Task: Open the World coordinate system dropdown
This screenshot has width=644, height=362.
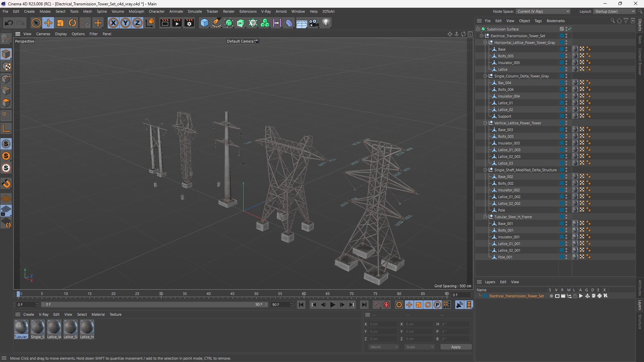Action: (x=383, y=347)
